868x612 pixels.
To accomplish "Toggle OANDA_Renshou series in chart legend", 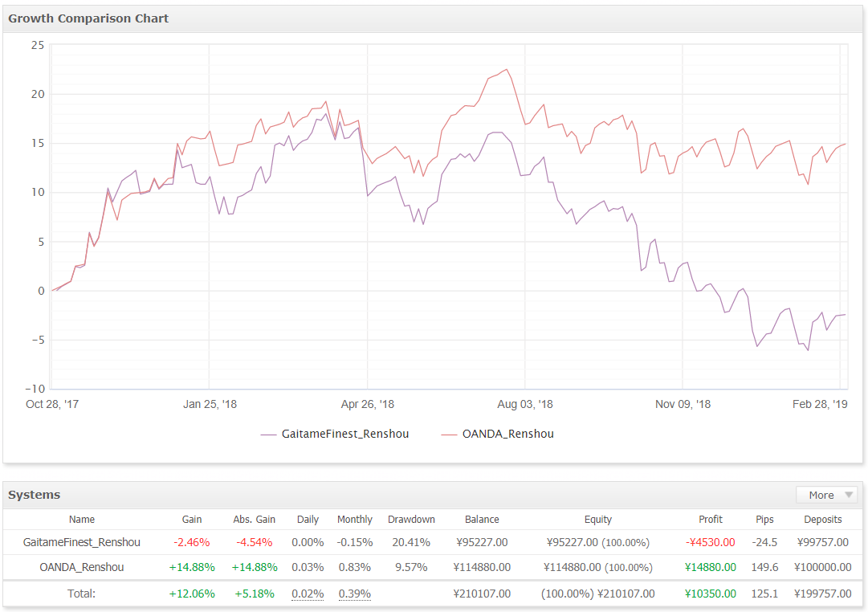I will [x=507, y=434].
